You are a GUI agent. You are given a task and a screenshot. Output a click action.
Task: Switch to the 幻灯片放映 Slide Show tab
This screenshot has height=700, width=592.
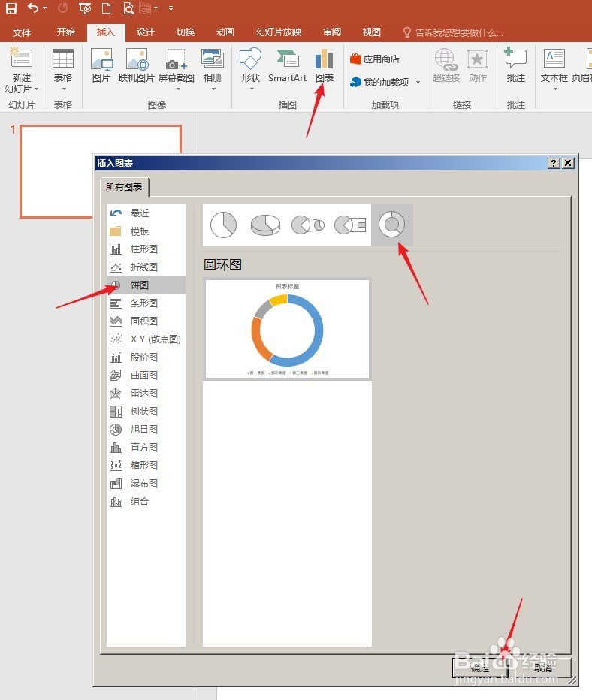279,32
